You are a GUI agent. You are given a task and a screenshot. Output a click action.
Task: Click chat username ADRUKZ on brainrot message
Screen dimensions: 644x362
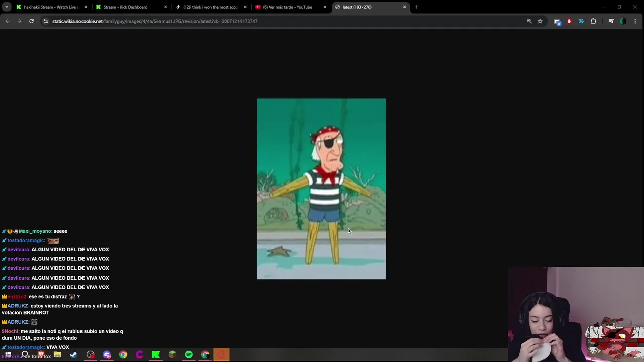(18, 306)
